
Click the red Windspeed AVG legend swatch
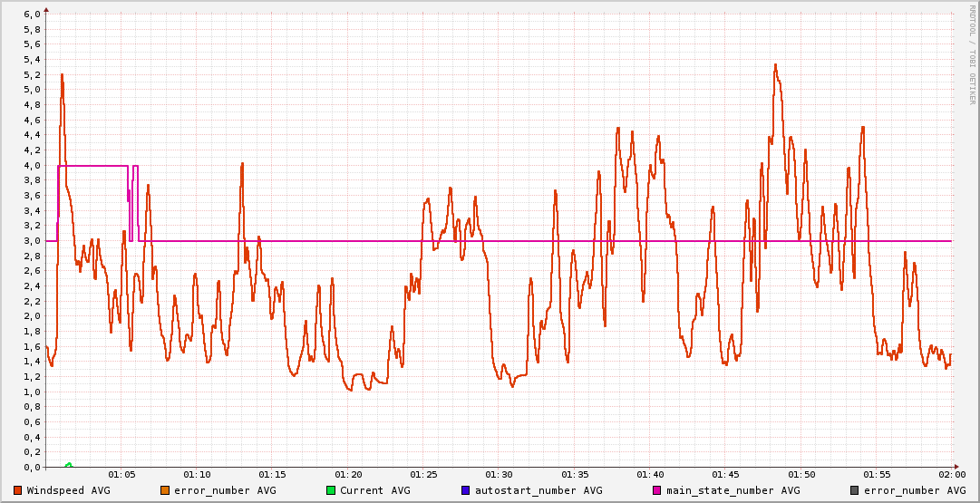(18, 490)
